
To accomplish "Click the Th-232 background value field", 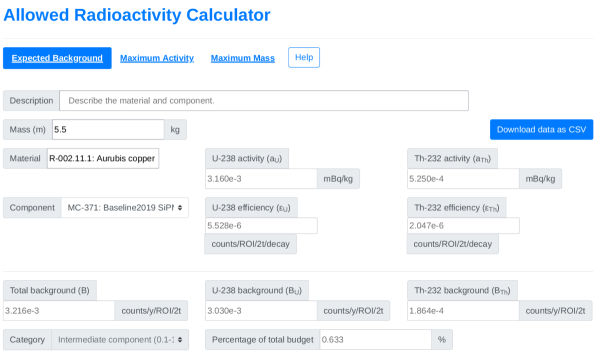I will tap(463, 311).
